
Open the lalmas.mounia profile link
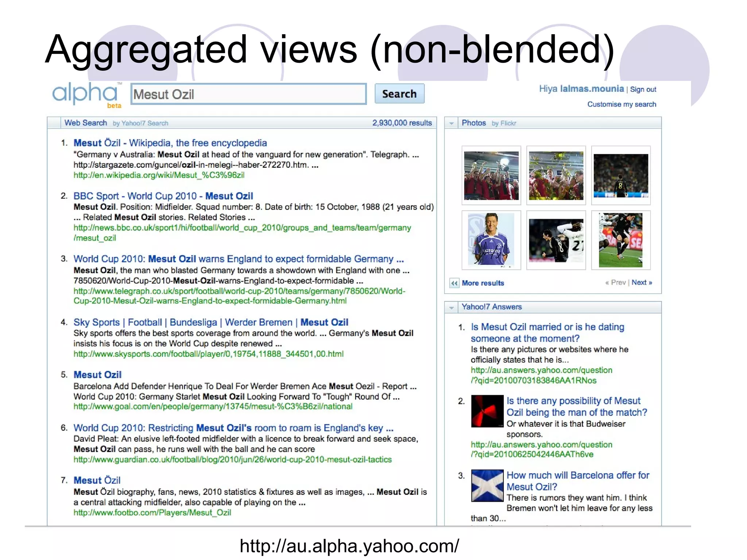tap(592, 89)
